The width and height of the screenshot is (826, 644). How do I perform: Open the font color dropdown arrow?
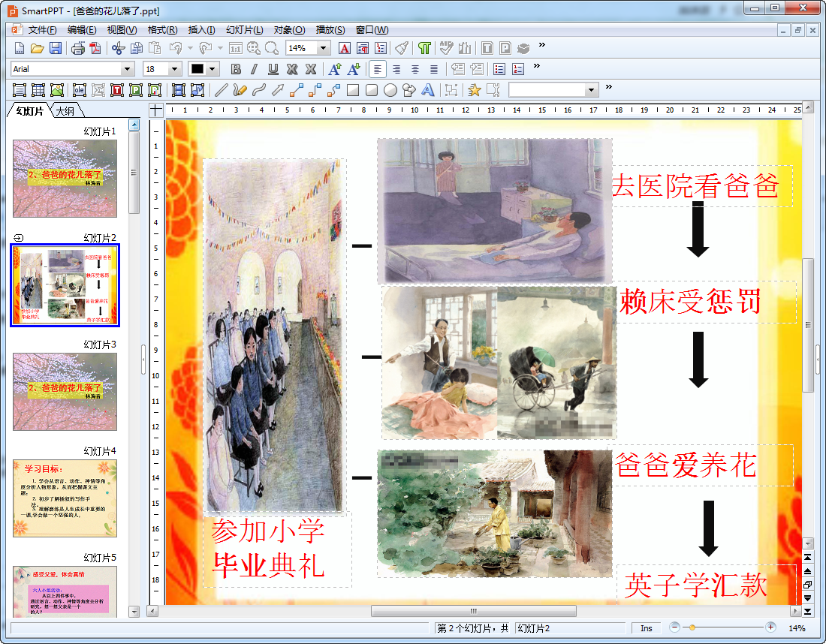213,69
